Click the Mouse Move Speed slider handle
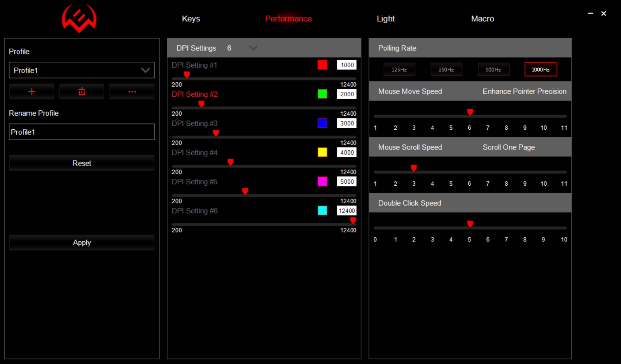 point(470,112)
